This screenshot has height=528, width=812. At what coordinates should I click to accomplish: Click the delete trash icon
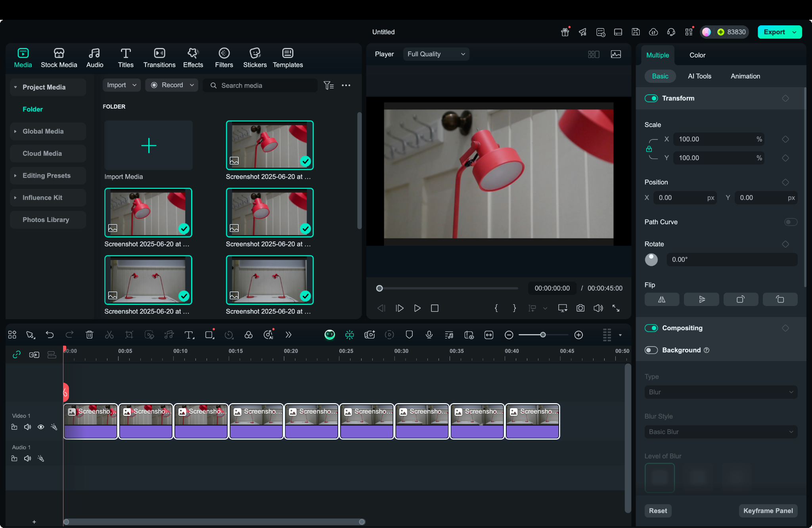[x=90, y=335]
